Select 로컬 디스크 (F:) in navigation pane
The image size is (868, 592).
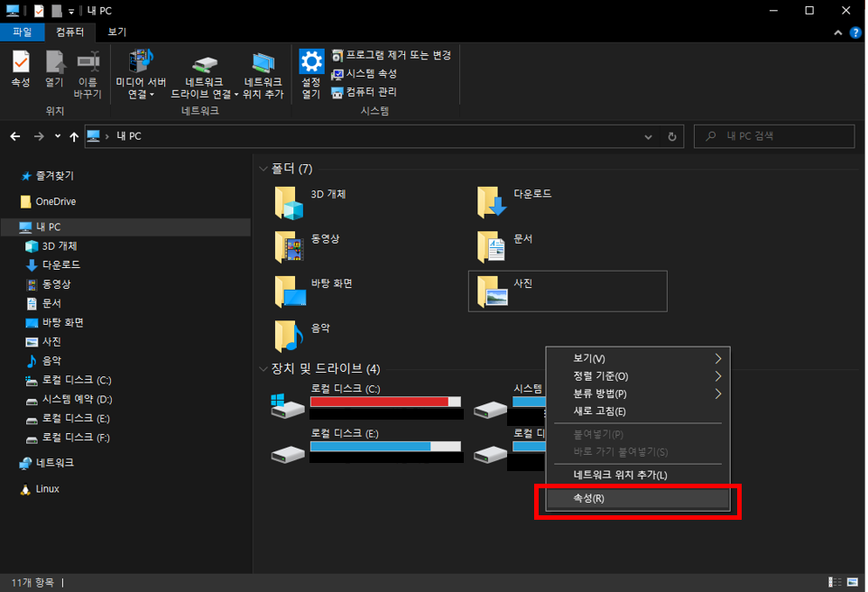click(x=68, y=438)
